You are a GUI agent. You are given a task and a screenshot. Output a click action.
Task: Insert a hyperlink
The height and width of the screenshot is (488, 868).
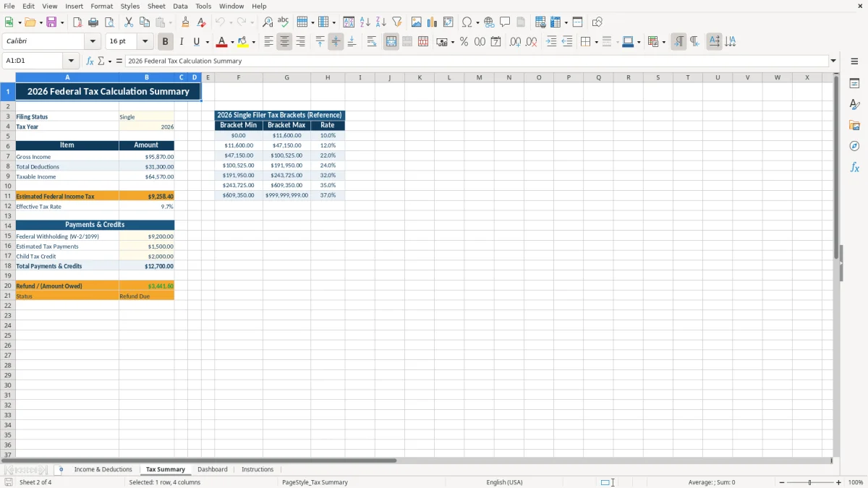click(x=489, y=22)
